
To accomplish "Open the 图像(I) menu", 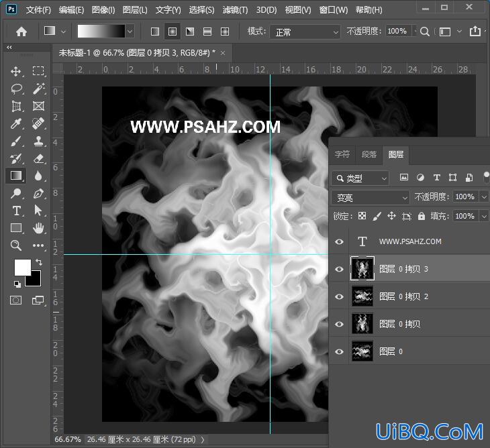I will pos(103,10).
